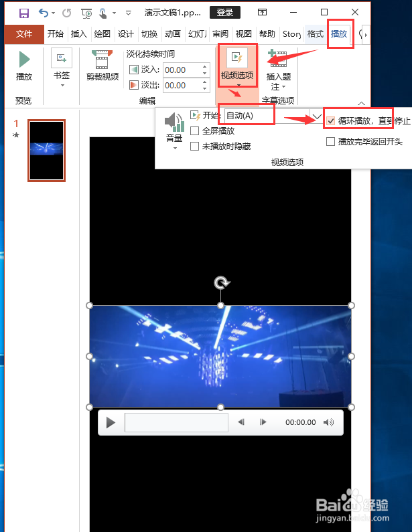Expand start mode dropdown arrow
This screenshot has height=532, width=412.
tap(317, 116)
